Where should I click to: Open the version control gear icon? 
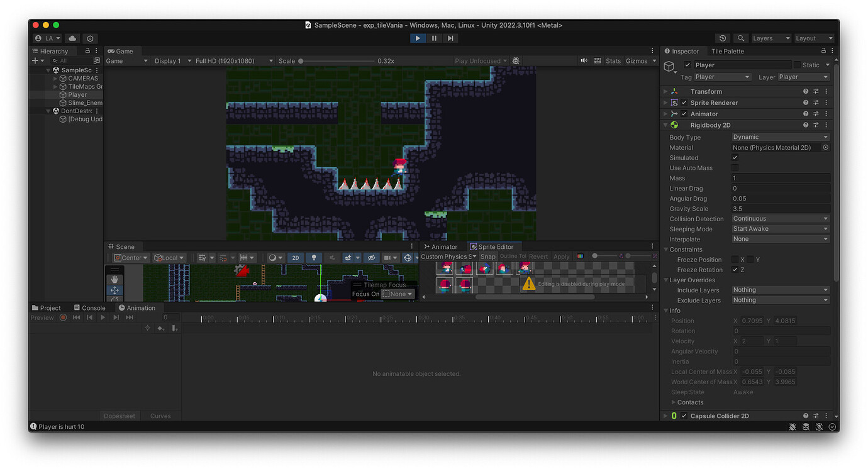coord(90,38)
